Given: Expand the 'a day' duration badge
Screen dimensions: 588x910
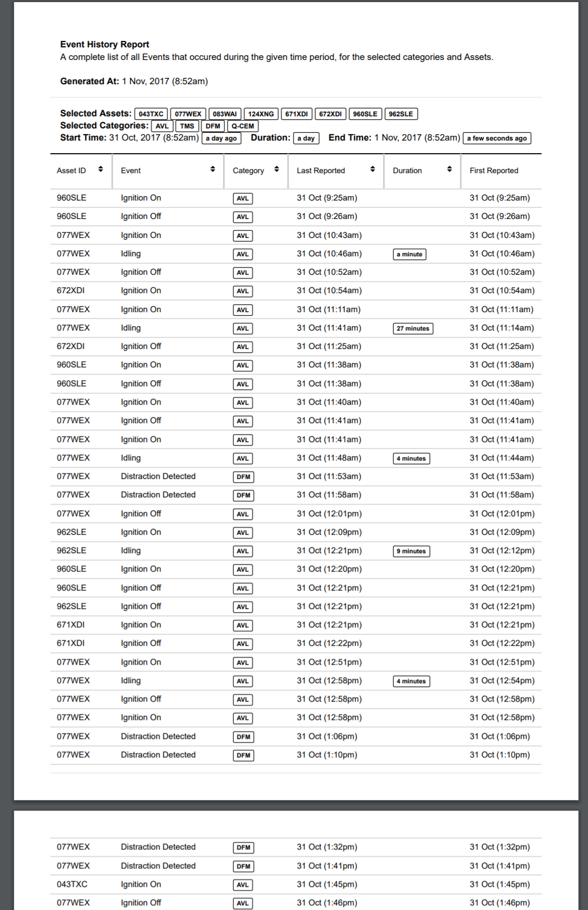Looking at the screenshot, I should pyautogui.click(x=306, y=138).
